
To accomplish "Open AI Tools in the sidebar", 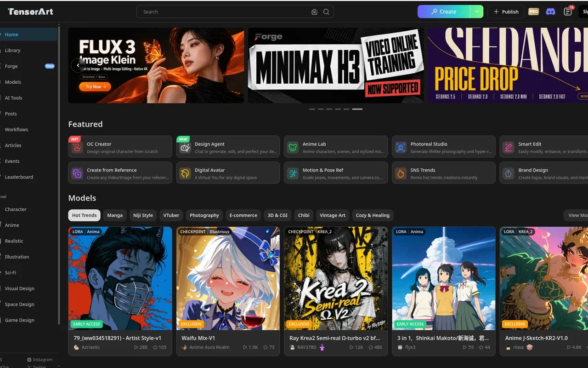I will 28,98.
